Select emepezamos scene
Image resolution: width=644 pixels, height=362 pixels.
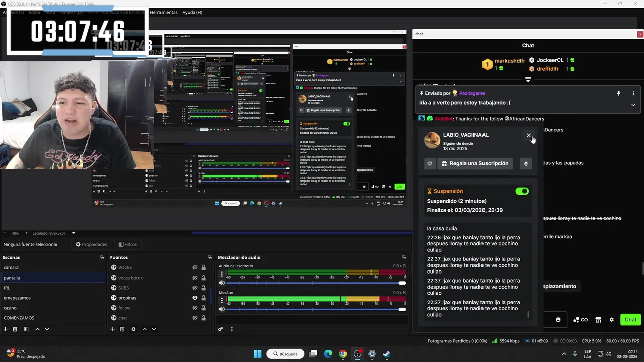coord(52,298)
